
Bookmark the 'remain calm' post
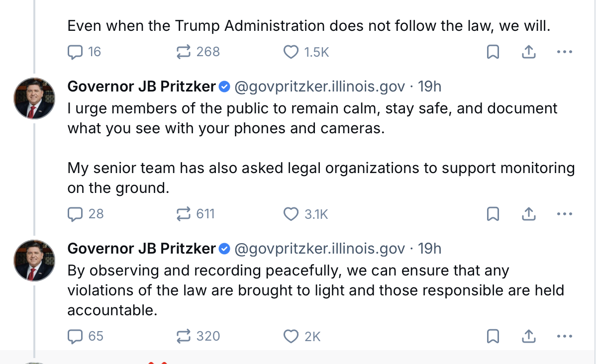click(x=493, y=214)
